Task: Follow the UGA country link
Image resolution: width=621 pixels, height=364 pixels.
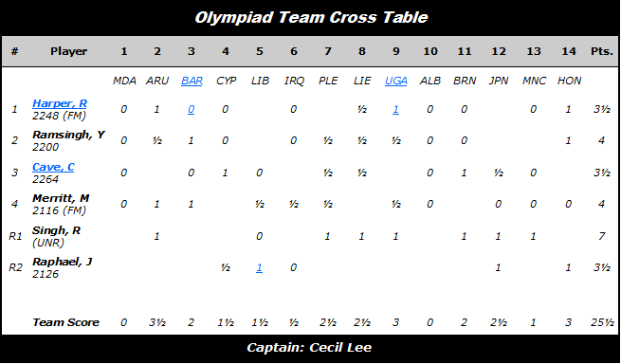Action: 396,81
